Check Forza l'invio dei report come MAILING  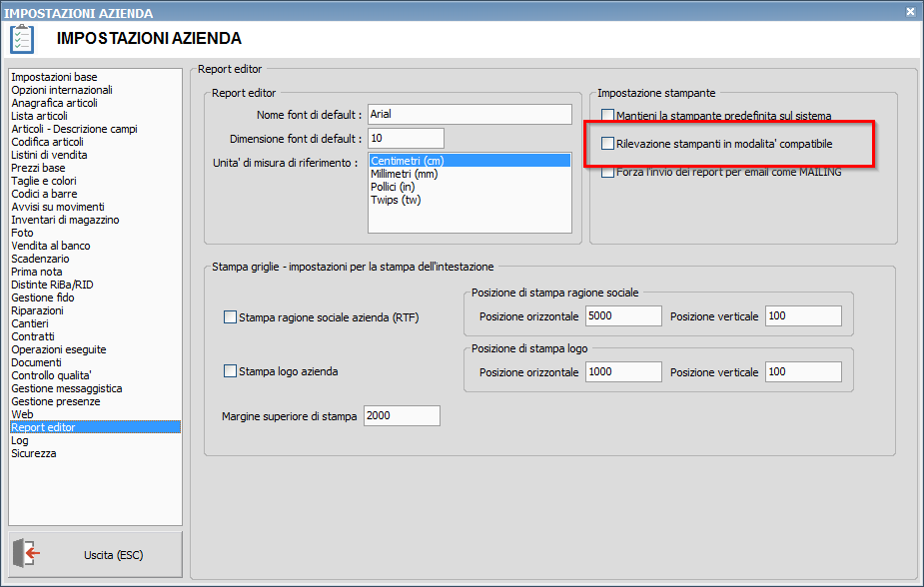607,172
